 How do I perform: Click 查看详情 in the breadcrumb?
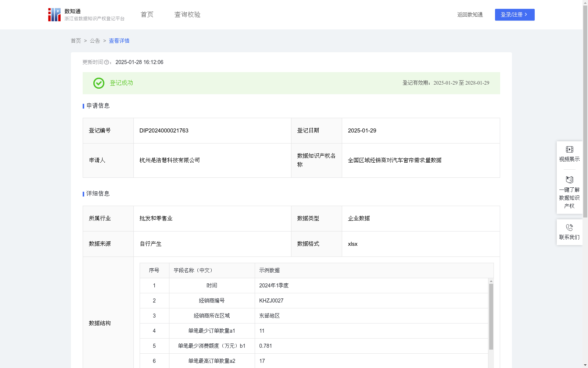pos(119,41)
